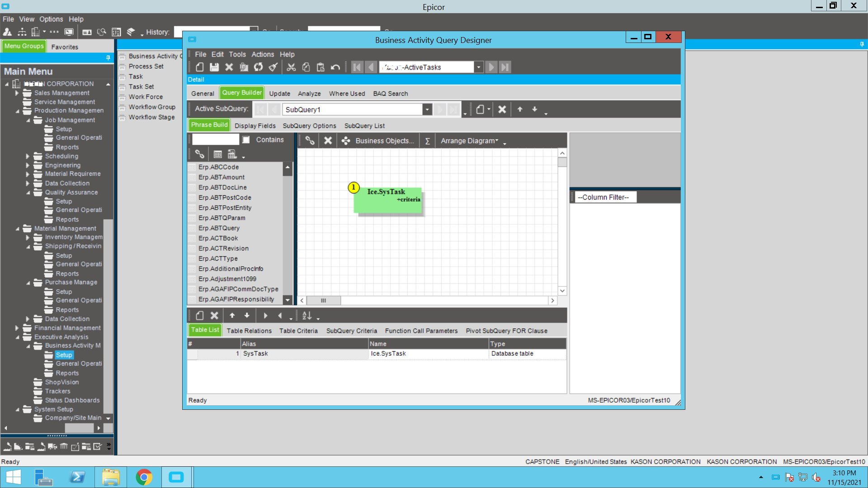The width and height of the screenshot is (868, 488).
Task: Switch to the Favorites tab in the main window
Action: 65,47
